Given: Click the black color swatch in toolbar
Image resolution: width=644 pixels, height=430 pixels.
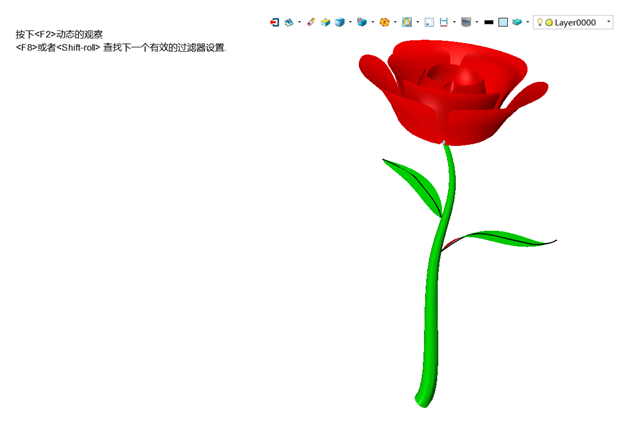Looking at the screenshot, I should [x=488, y=21].
